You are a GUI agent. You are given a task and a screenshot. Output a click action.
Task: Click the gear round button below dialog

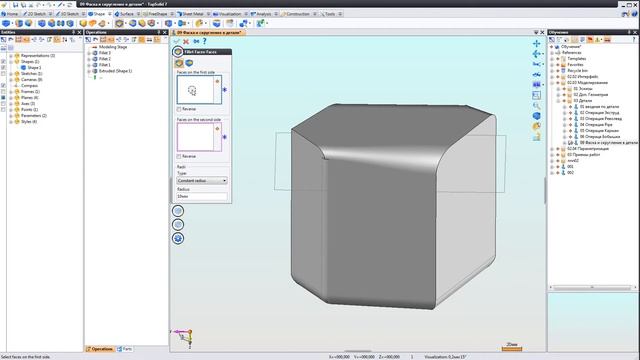[178, 238]
